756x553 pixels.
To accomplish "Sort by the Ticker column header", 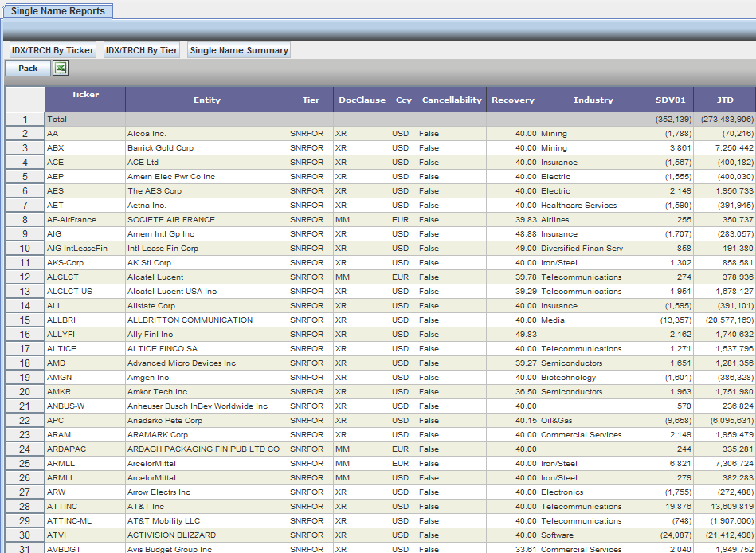I will pyautogui.click(x=85, y=100).
